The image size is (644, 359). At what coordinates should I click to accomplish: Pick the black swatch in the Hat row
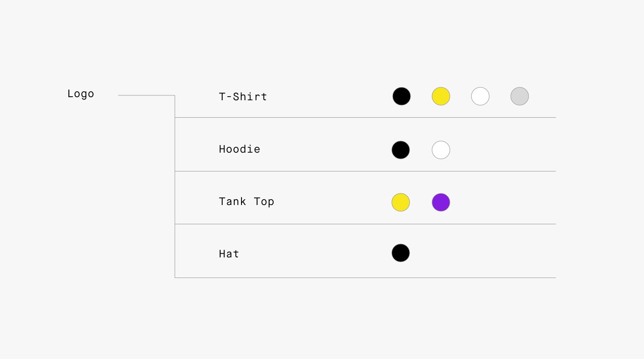point(401,253)
